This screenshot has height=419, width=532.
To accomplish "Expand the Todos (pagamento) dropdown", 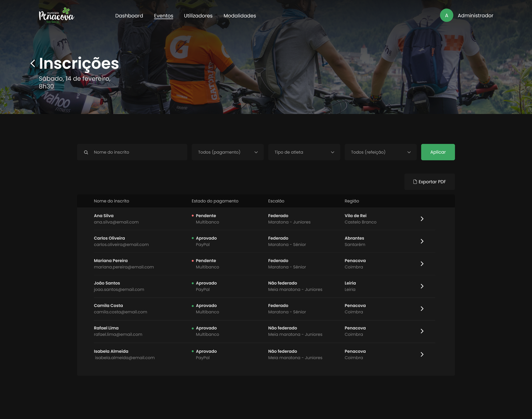I will 227,152.
